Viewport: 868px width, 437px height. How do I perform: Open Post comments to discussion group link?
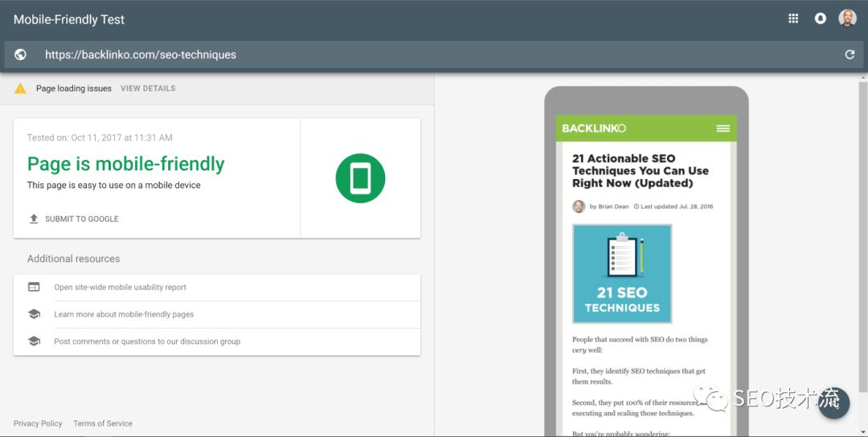(x=147, y=341)
